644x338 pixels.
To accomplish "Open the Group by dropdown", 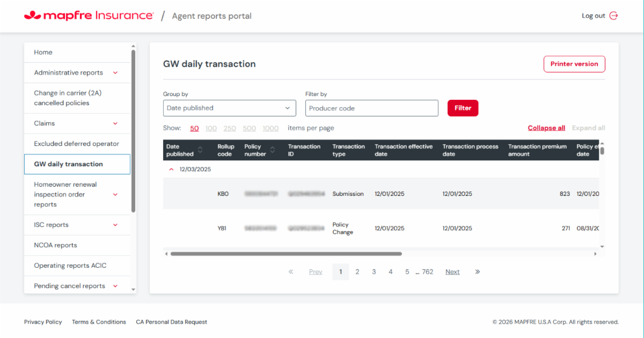I will pos(230,108).
